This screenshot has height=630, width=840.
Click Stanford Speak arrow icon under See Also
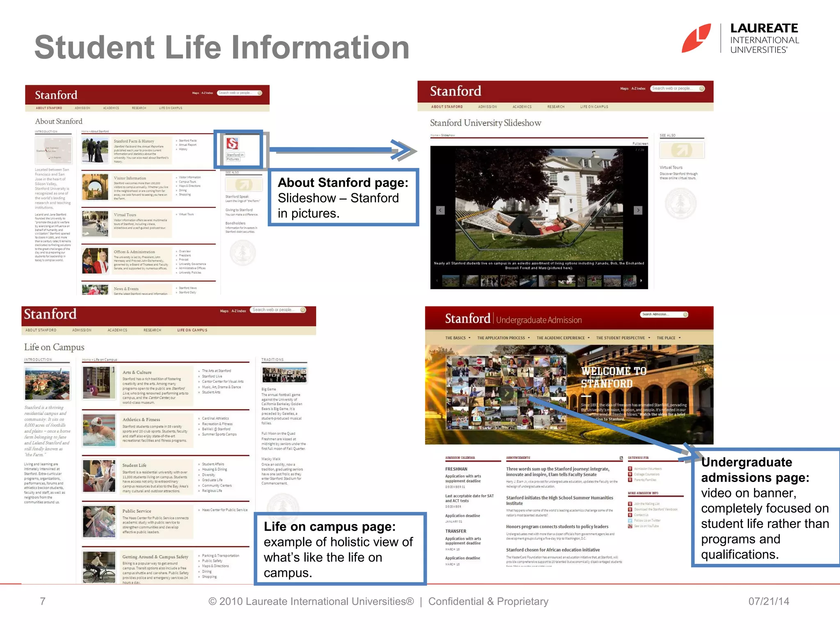coord(244,185)
